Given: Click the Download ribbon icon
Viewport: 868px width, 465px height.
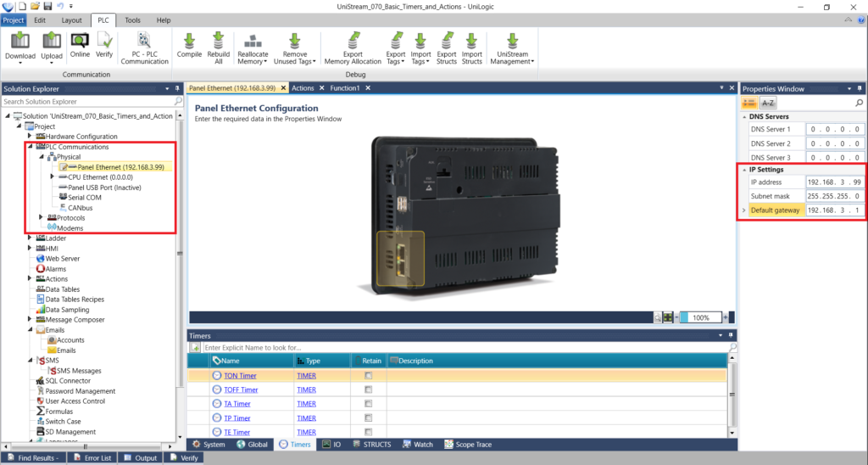Looking at the screenshot, I should (x=20, y=41).
